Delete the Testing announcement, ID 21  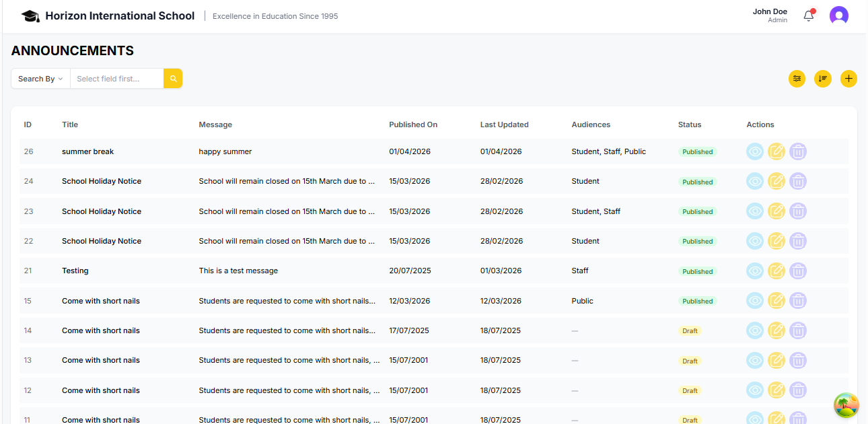pyautogui.click(x=798, y=271)
